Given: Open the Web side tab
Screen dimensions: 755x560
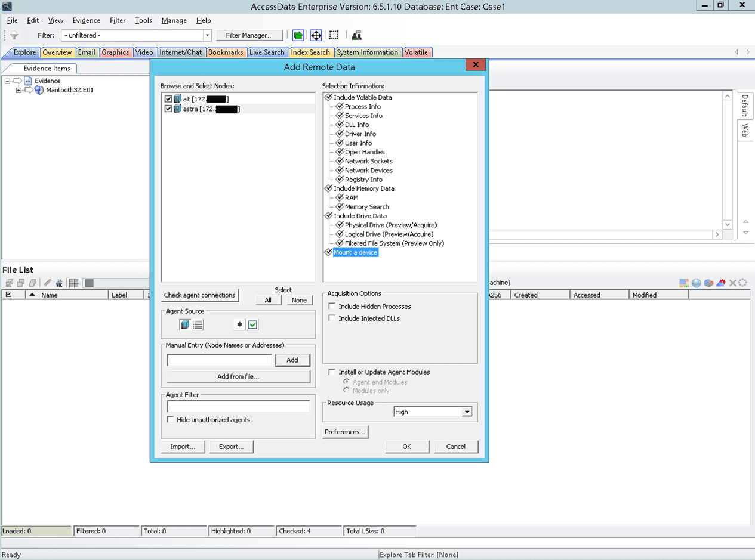Looking at the screenshot, I should [745, 130].
